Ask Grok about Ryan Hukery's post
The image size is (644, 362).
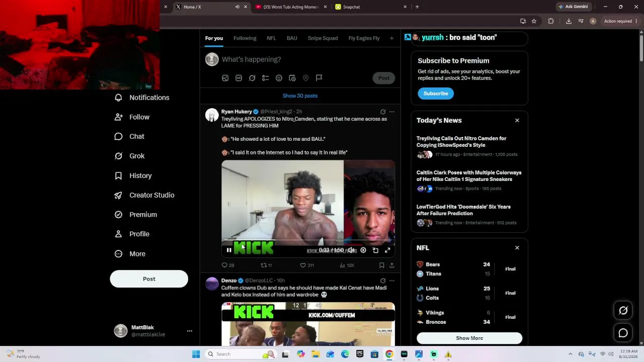[x=383, y=112]
